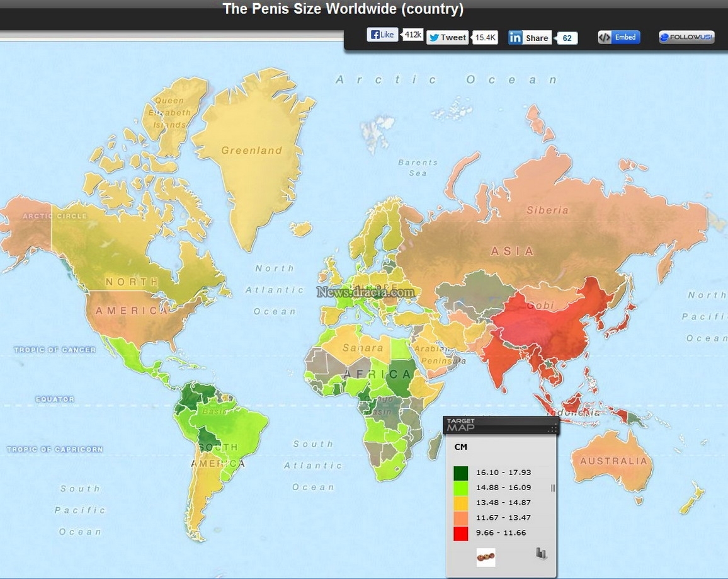728x579 pixels.
Task: Click the 15.4K tweet count bubble
Action: [485, 38]
